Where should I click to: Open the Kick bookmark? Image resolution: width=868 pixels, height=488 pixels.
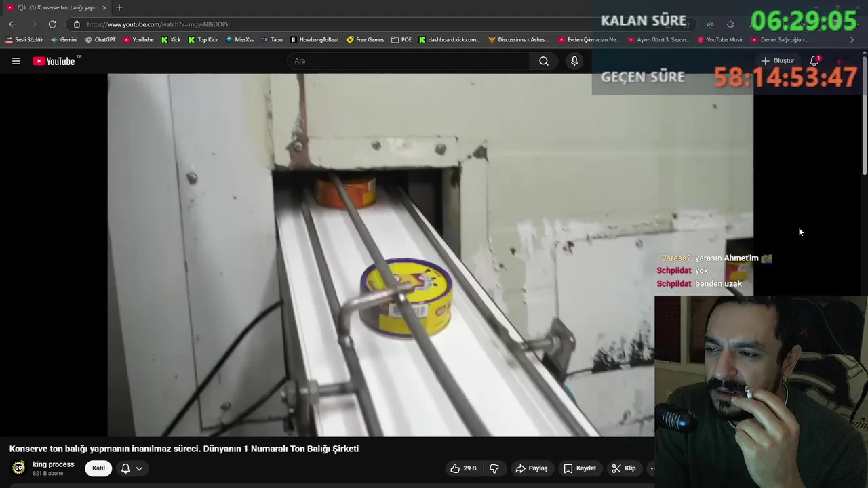(x=171, y=40)
